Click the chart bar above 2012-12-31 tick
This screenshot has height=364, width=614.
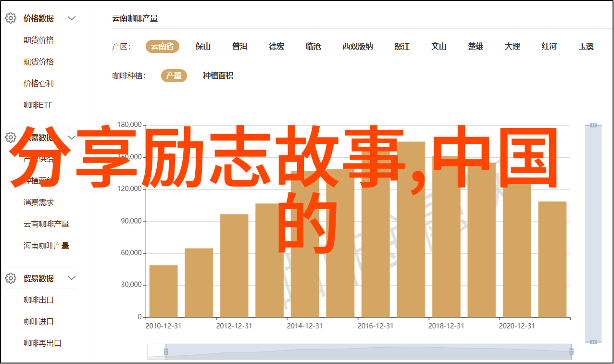(234, 265)
